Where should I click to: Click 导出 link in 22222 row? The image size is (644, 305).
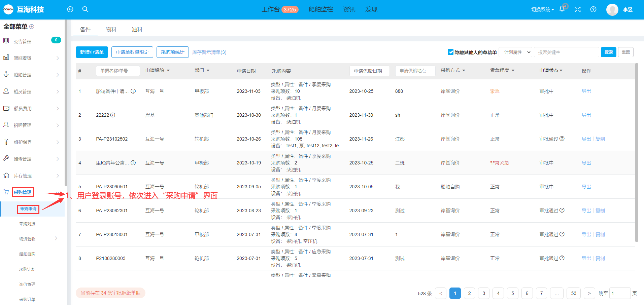(586, 115)
